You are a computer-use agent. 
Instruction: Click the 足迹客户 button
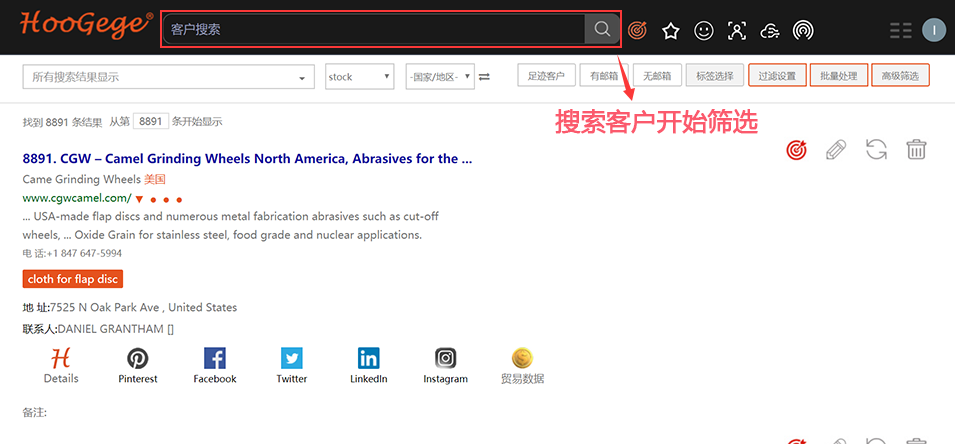tap(546, 76)
